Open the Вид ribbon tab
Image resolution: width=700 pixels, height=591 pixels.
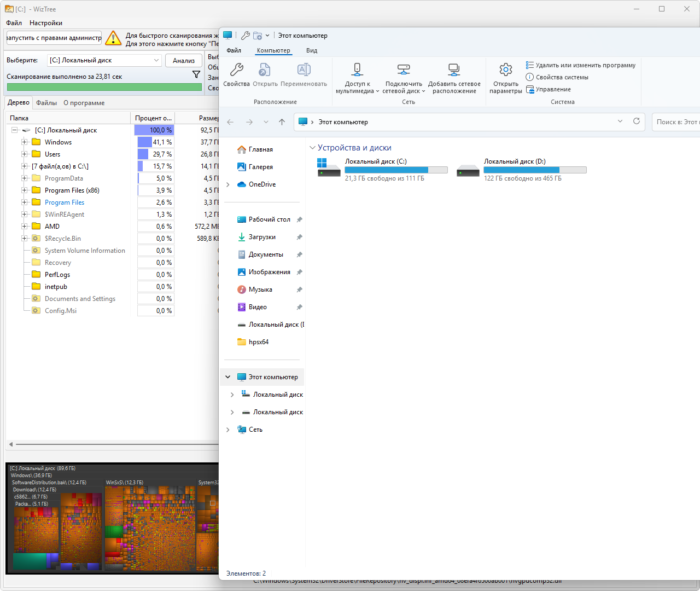click(312, 50)
